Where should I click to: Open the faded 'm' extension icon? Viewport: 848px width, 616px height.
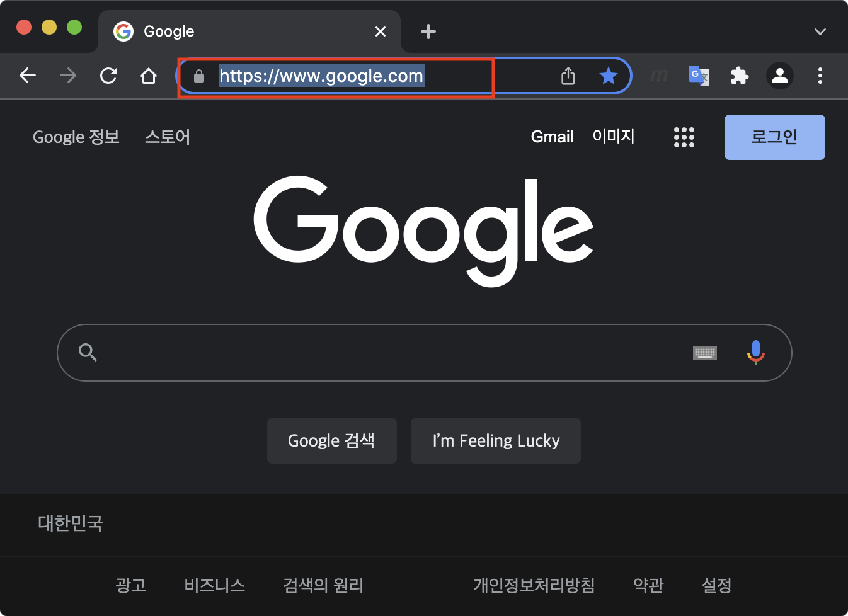(659, 76)
